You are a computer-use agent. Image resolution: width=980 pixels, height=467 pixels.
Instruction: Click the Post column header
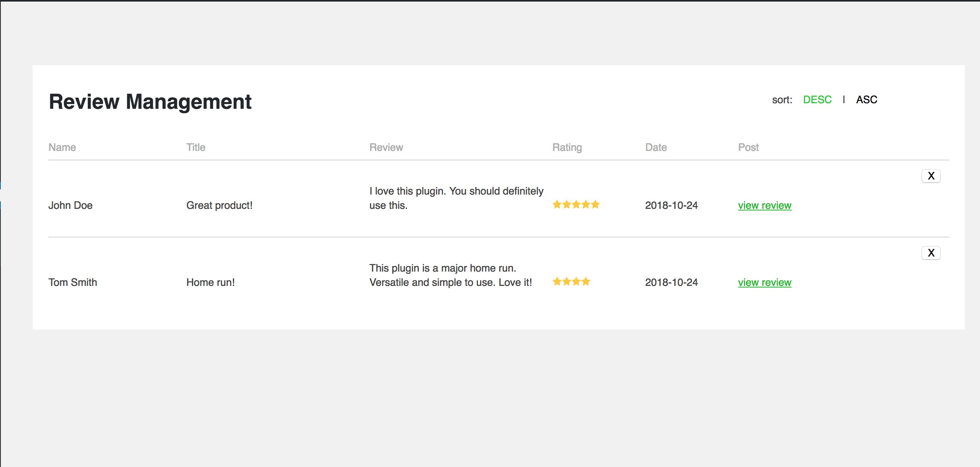tap(748, 147)
